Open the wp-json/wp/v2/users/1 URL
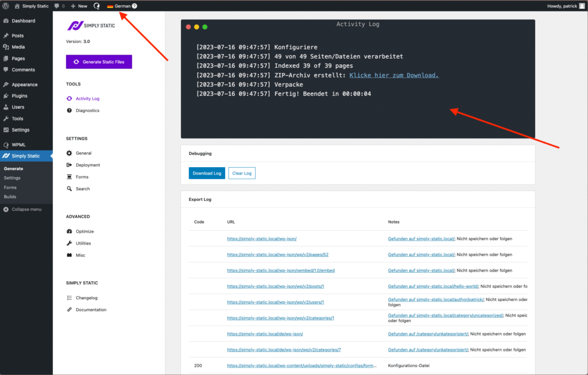This screenshot has height=375, width=588. click(x=276, y=302)
